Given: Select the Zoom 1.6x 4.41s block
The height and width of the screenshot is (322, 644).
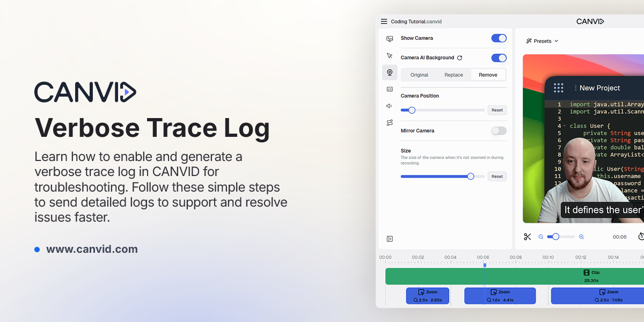Looking at the screenshot, I should [x=500, y=296].
